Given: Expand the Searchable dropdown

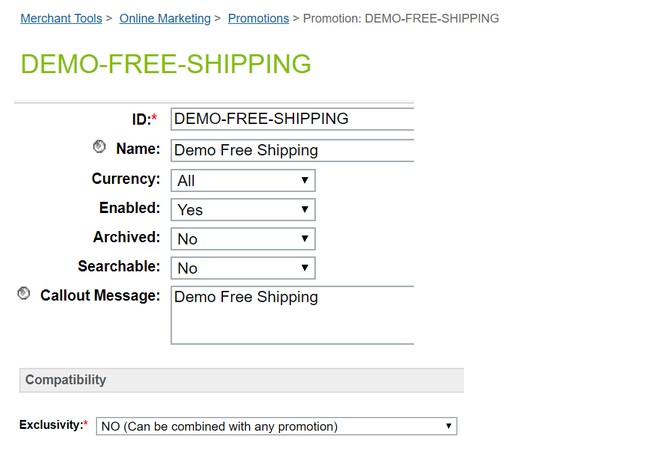Looking at the screenshot, I should point(243,268).
